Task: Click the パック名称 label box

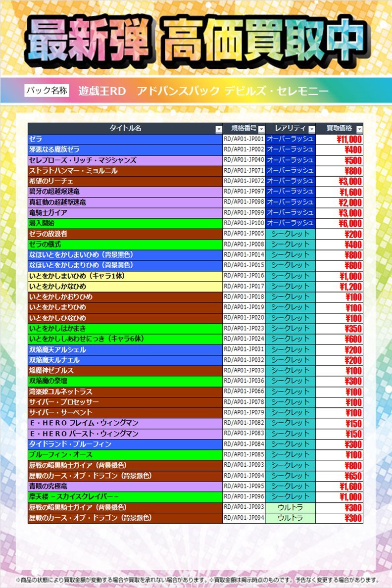Action: pos(47,91)
